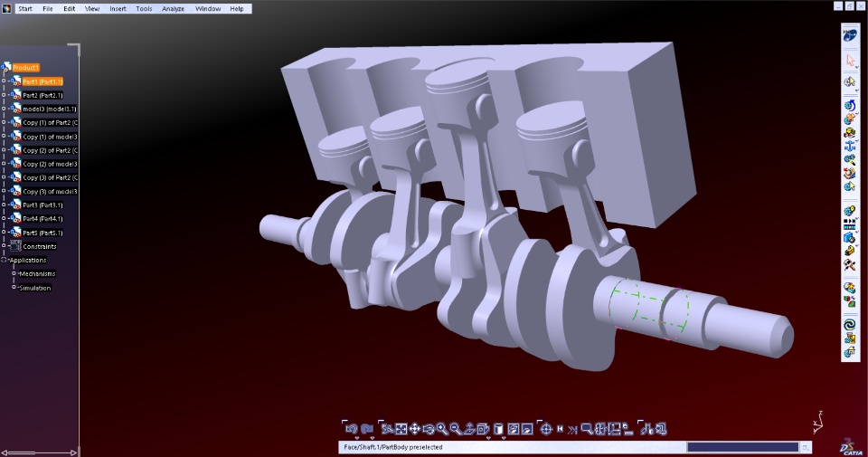Open the File menu

pyautogui.click(x=48, y=8)
